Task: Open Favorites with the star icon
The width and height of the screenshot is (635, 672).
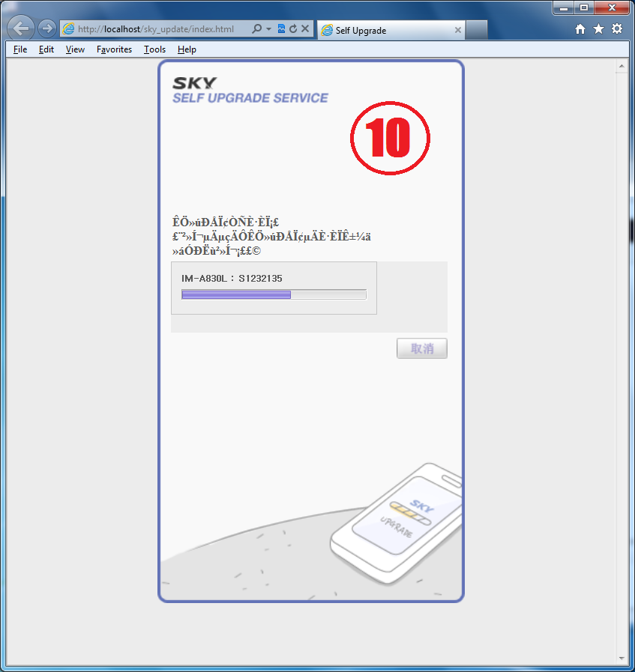Action: [x=598, y=28]
